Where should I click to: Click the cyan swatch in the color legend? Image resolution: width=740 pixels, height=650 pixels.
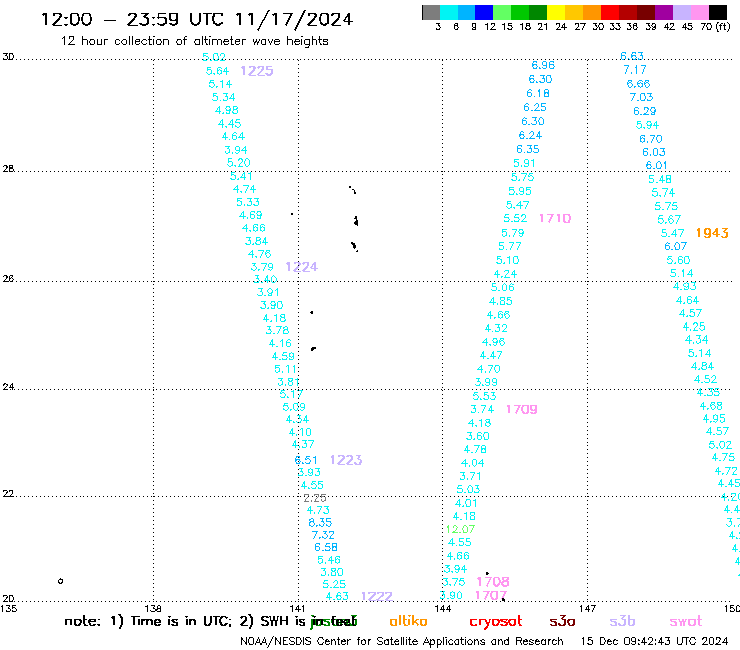449,12
